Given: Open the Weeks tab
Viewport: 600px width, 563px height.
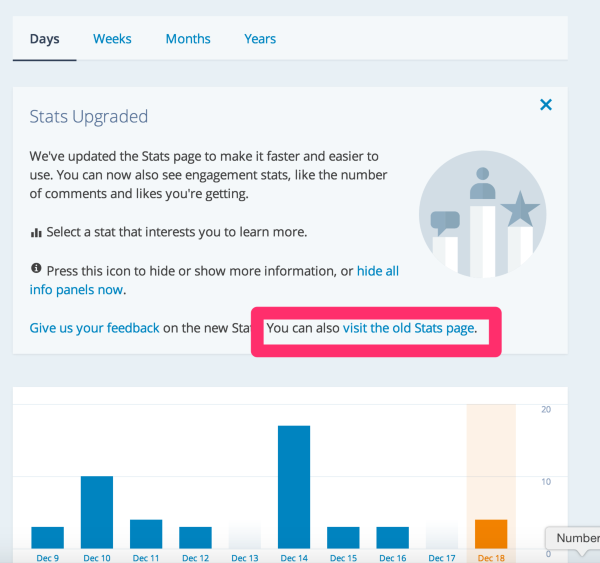Looking at the screenshot, I should coord(112,39).
